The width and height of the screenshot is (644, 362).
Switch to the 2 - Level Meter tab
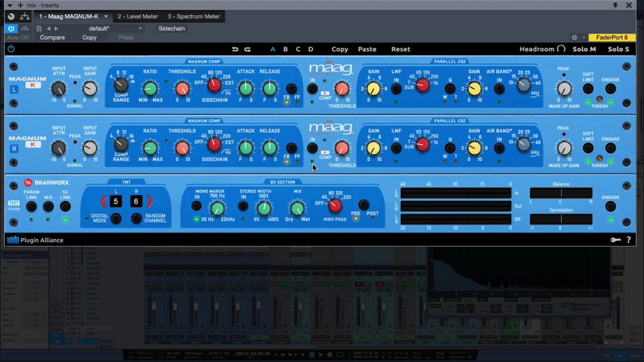(137, 17)
